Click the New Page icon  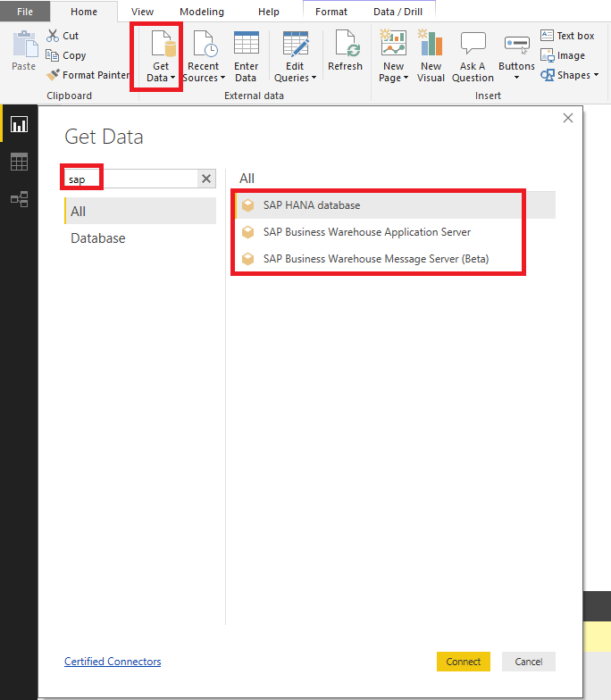[393, 43]
